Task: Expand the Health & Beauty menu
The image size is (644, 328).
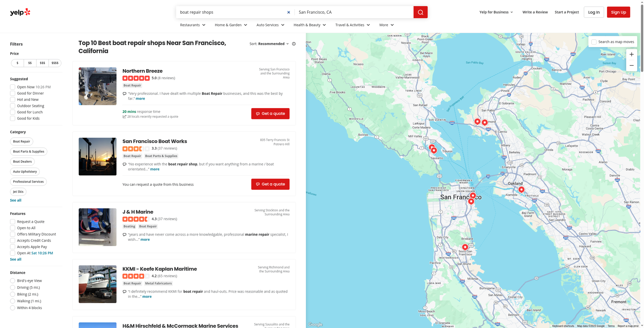Action: tap(310, 25)
